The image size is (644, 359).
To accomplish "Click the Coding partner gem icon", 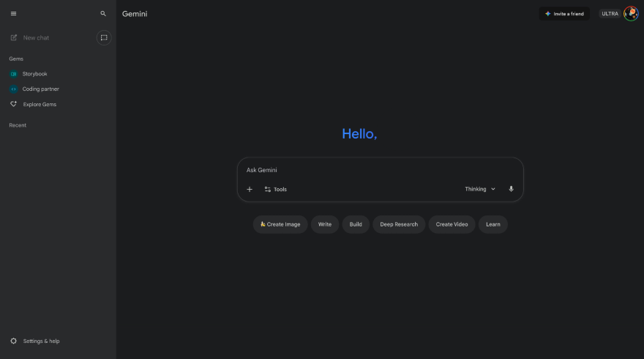I will point(14,89).
